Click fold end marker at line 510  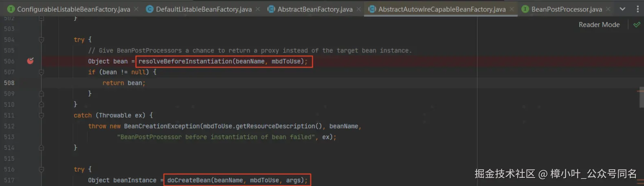41,105
